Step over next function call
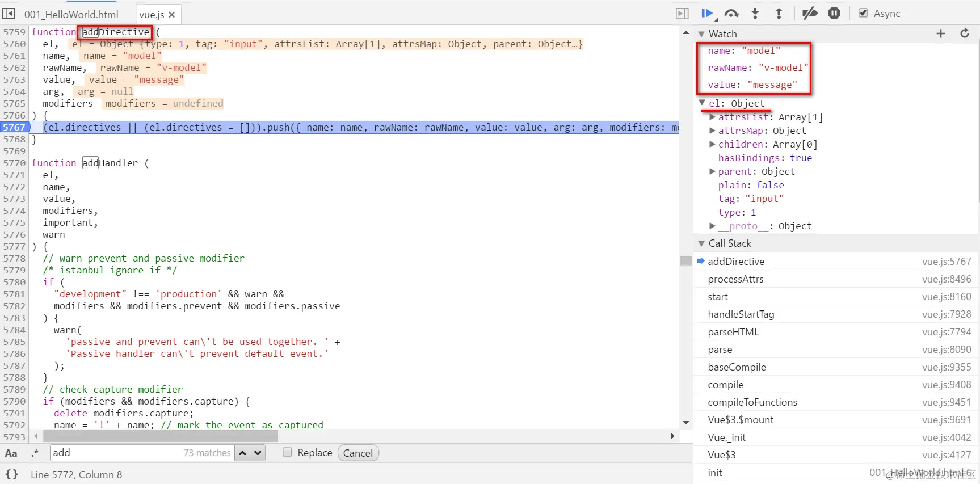This screenshot has width=980, height=484. point(731,14)
